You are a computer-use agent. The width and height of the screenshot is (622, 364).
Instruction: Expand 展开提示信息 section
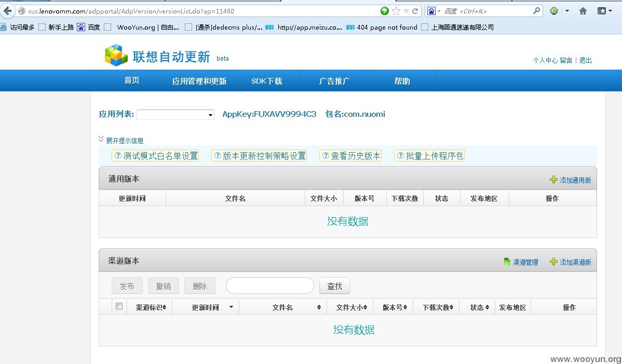[121, 140]
